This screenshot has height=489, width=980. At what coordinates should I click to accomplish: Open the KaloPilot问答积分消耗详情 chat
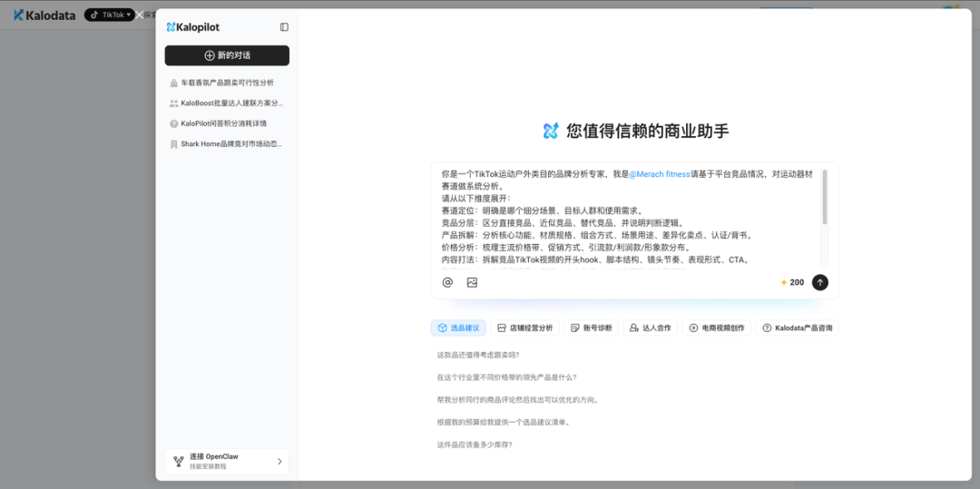[227, 123]
